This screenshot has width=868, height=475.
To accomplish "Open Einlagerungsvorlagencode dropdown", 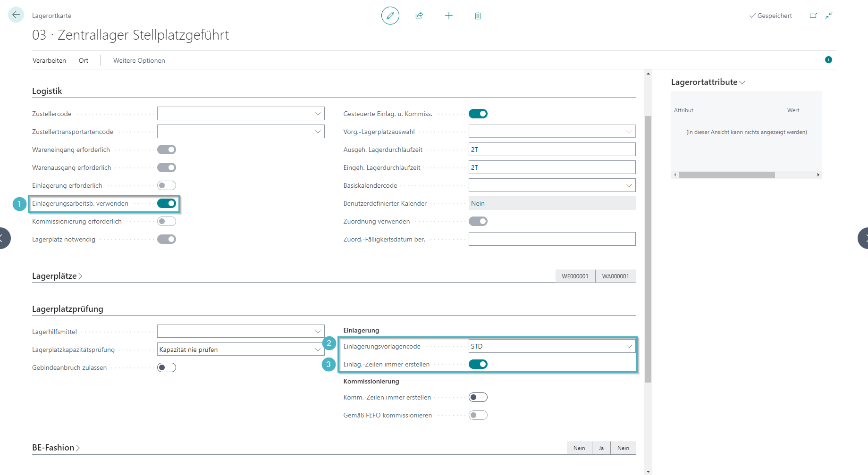I will (629, 346).
